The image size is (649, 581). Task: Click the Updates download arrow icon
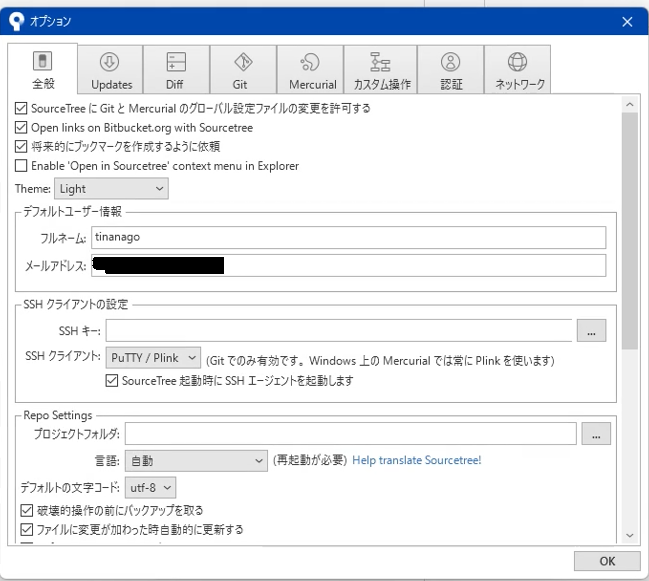coord(110,62)
